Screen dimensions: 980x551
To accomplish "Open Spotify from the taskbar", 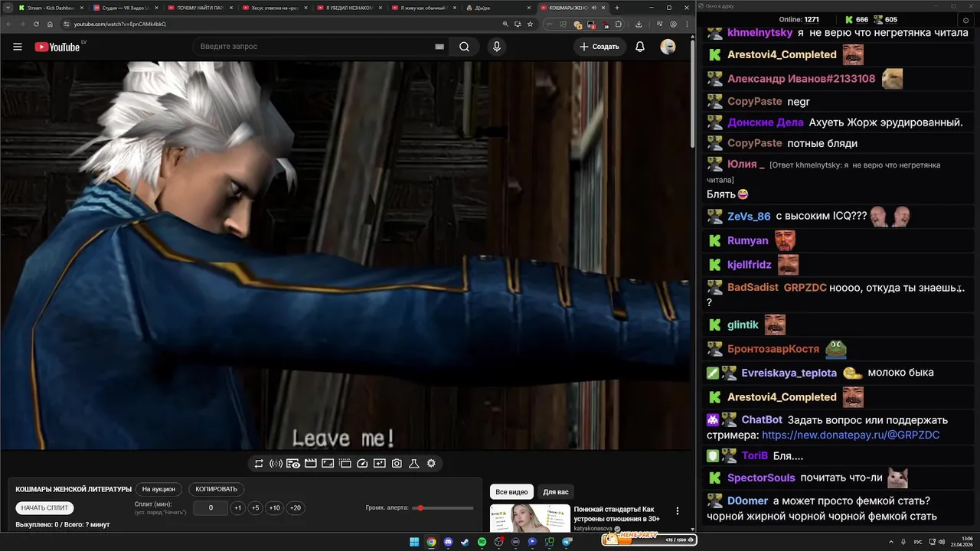I will pyautogui.click(x=482, y=542).
